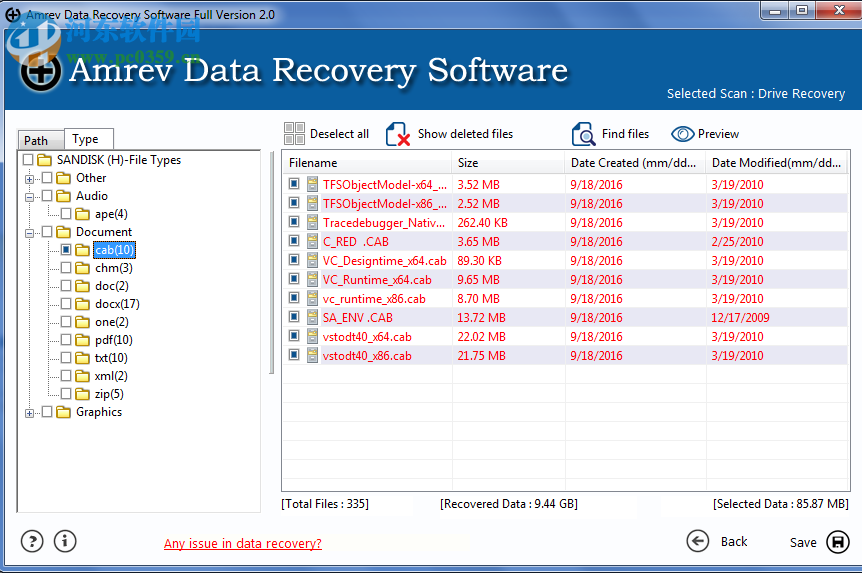Maximize the Amrev Data Recovery window
862x573 pixels.
(802, 10)
